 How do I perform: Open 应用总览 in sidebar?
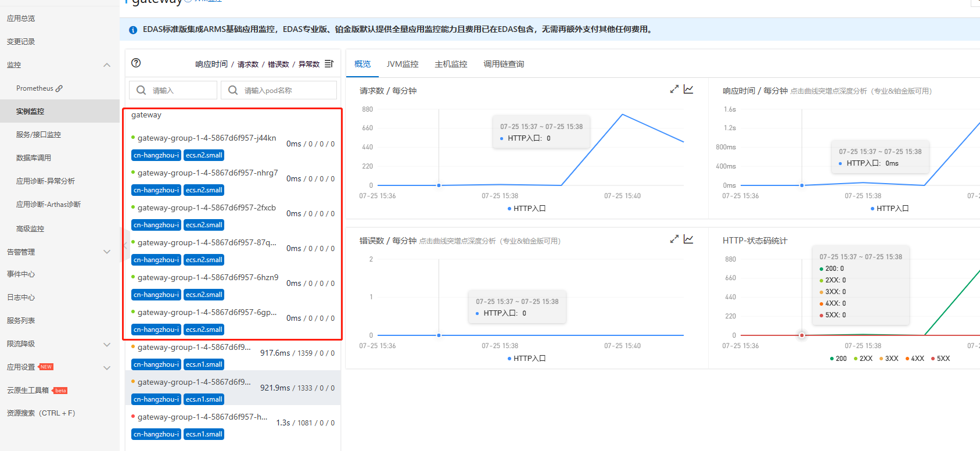click(x=21, y=19)
